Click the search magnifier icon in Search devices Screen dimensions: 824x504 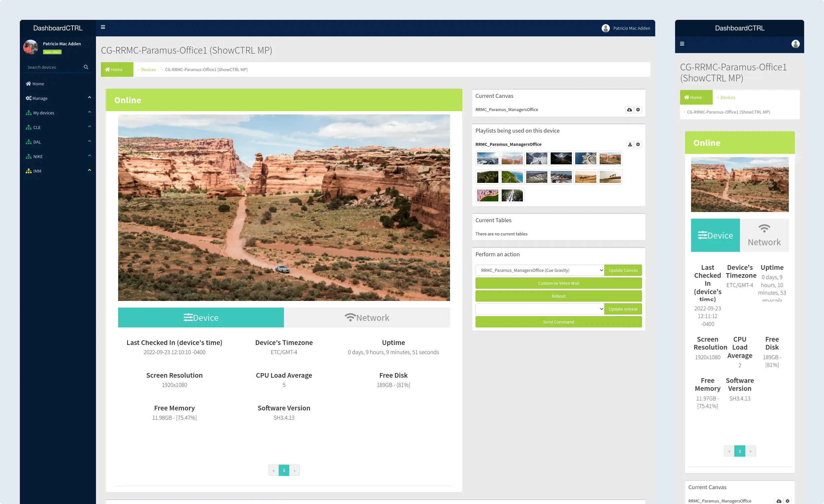point(86,67)
